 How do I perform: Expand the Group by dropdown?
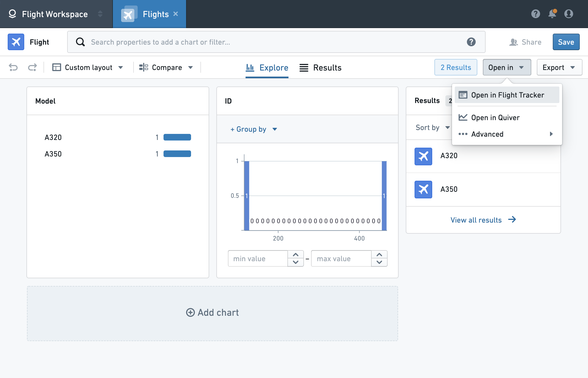click(254, 129)
